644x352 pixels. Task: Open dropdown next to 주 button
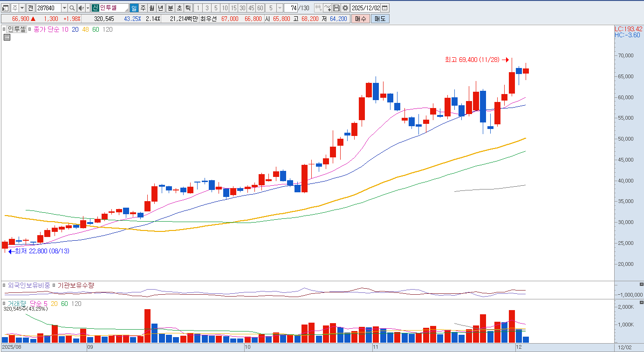pos(22,8)
